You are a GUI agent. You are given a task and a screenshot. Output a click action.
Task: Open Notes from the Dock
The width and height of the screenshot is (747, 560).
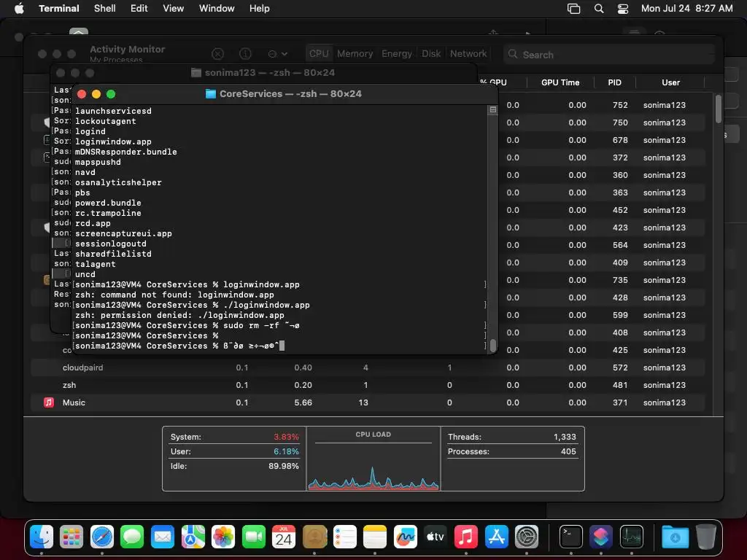(x=375, y=537)
